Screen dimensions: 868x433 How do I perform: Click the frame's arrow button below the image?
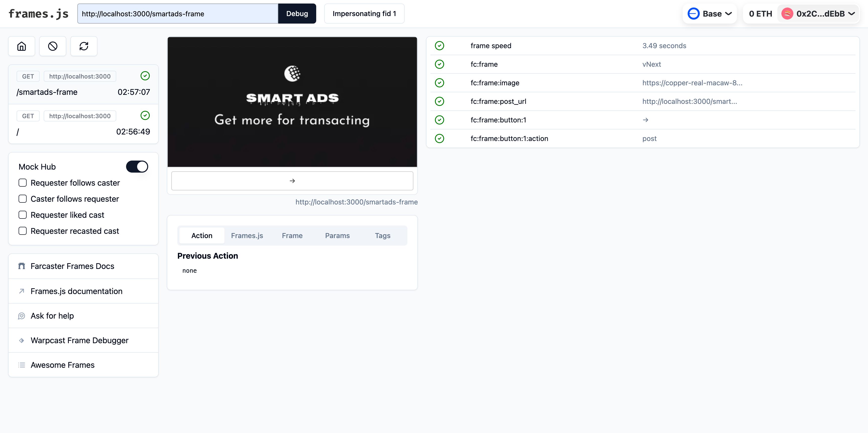point(292,181)
